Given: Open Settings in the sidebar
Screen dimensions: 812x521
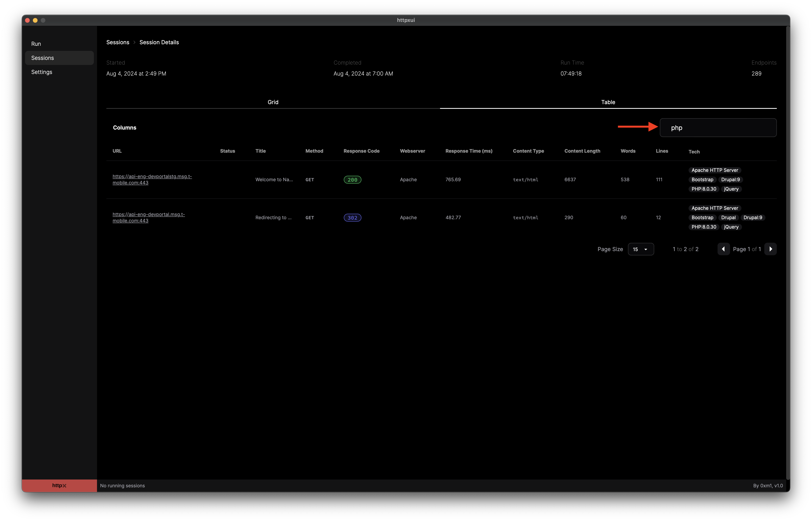Looking at the screenshot, I should coord(59,72).
